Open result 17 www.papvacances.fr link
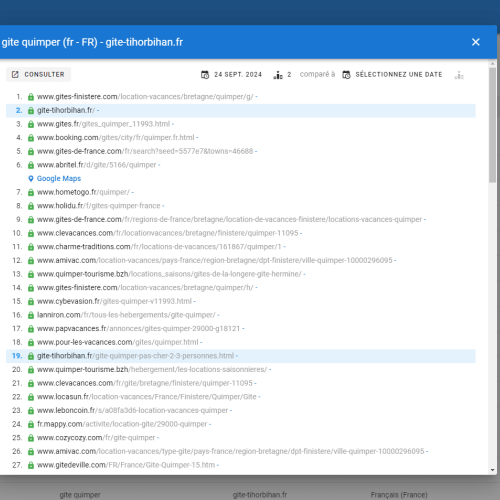The image size is (500, 500). tap(138, 329)
